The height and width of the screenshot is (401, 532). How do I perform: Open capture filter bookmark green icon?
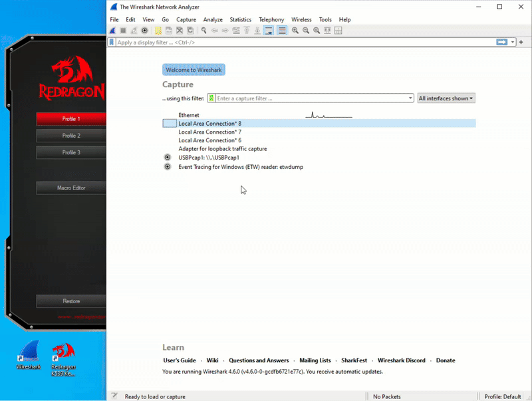(x=211, y=98)
